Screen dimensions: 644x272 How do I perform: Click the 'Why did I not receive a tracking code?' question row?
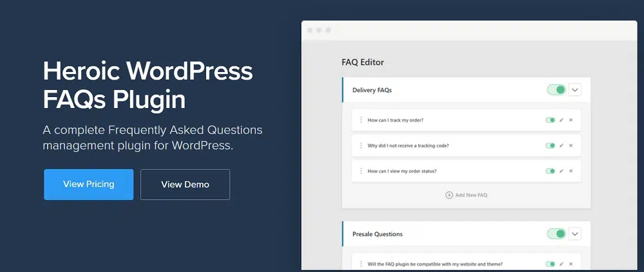click(408, 146)
